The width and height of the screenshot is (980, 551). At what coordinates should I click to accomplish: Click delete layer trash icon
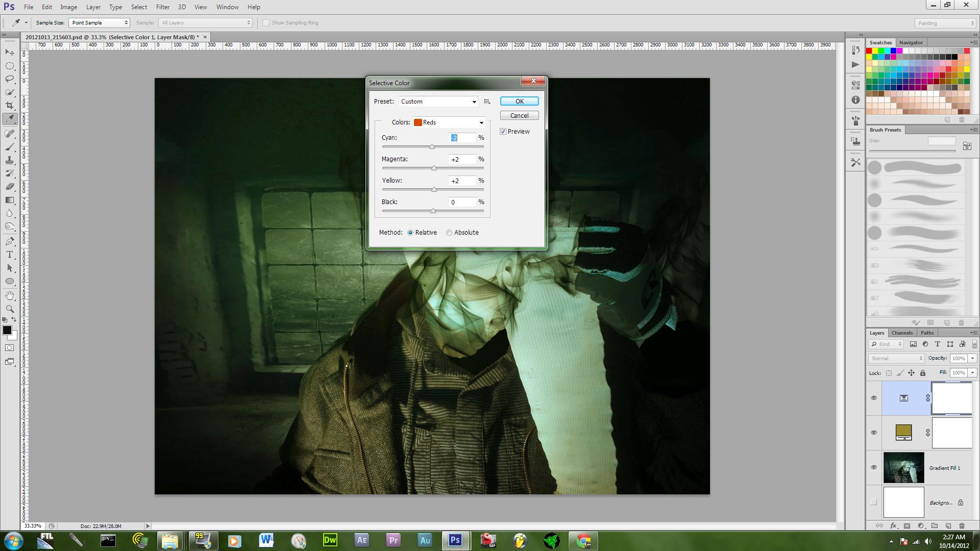pyautogui.click(x=962, y=525)
